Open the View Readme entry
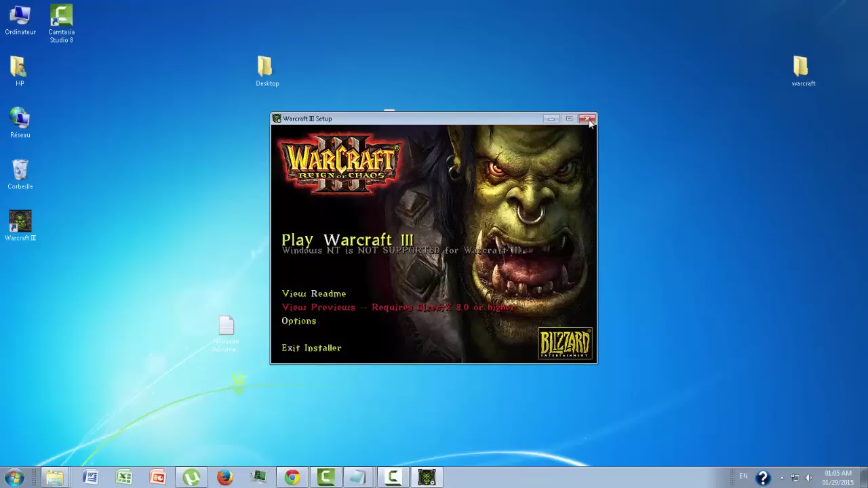 click(x=314, y=293)
